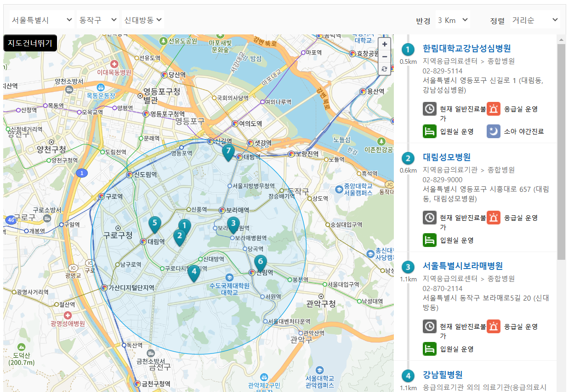Click phone number 02-870-2114
This screenshot has width=574, height=392.
point(442,288)
